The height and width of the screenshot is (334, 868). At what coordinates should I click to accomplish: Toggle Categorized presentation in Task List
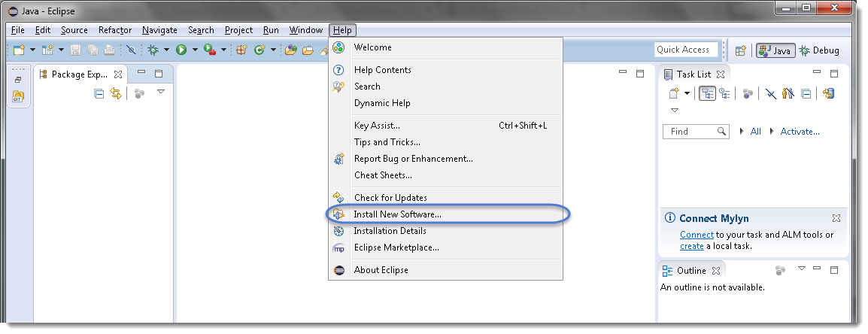coord(707,93)
